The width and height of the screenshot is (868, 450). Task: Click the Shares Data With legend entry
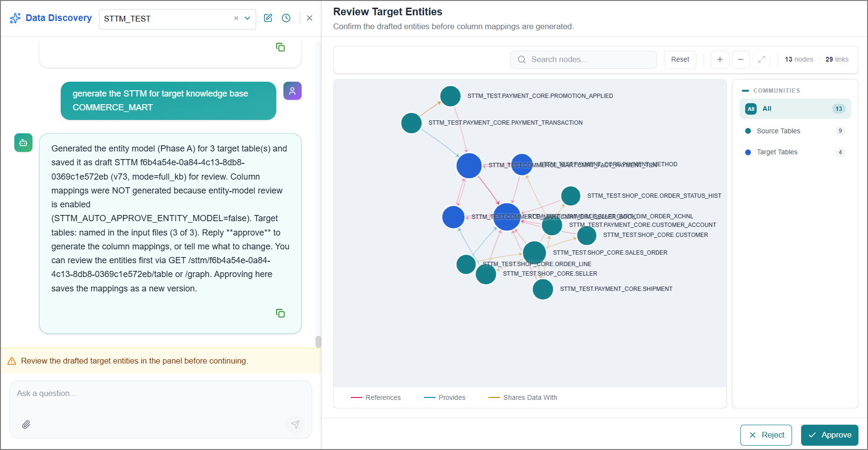click(523, 397)
